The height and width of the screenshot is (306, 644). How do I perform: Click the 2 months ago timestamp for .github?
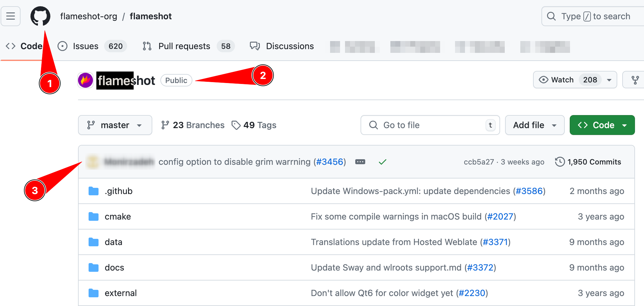pyautogui.click(x=597, y=191)
